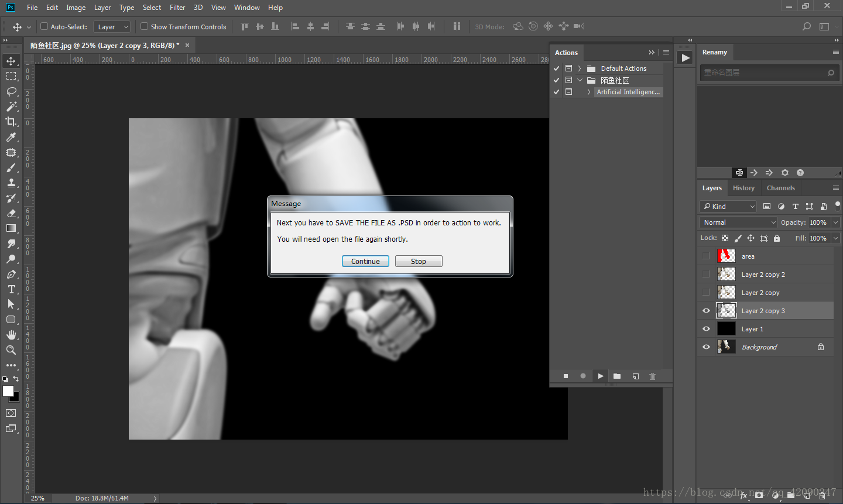
Task: Hide Layer 2 copy 3 visibility eye
Action: pyautogui.click(x=706, y=311)
